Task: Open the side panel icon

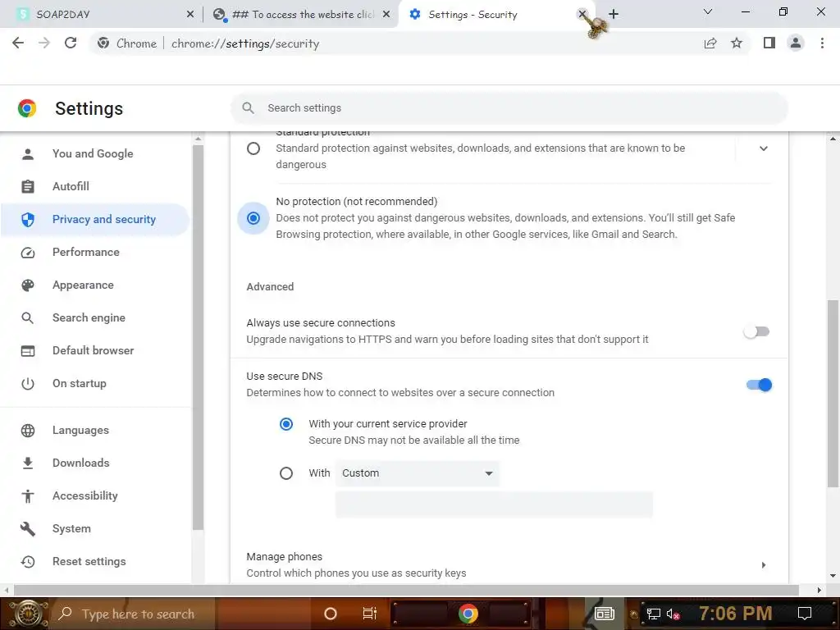Action: click(769, 43)
